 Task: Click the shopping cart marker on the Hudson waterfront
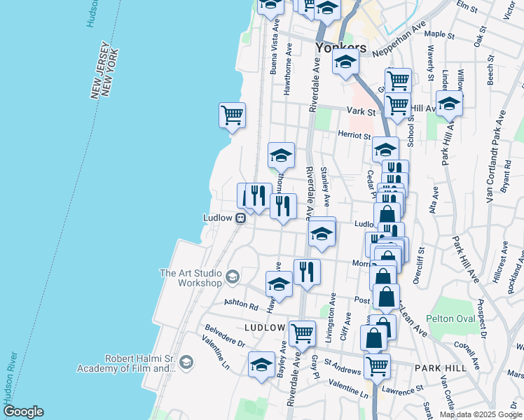[232, 114]
